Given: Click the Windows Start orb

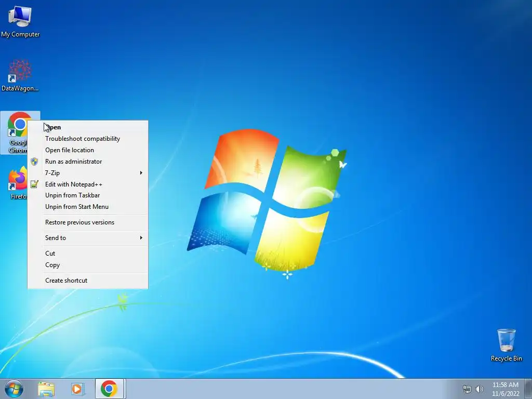Looking at the screenshot, I should pos(14,389).
